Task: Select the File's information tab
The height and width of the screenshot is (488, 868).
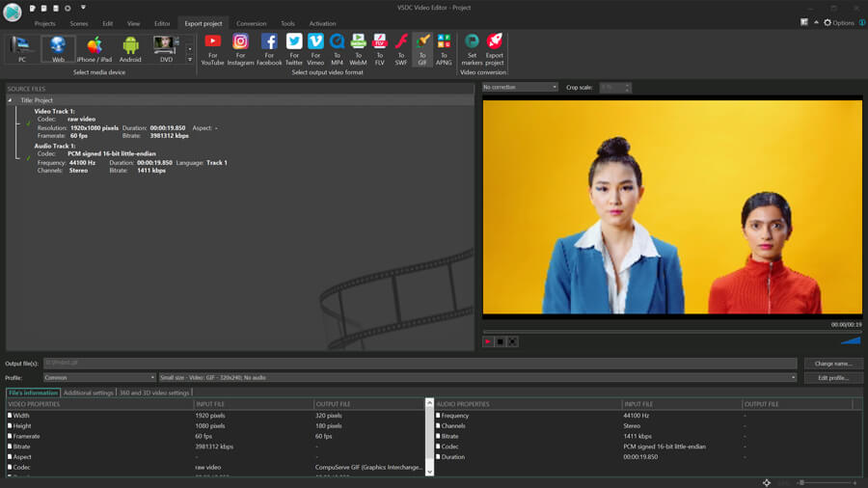Action: point(33,393)
